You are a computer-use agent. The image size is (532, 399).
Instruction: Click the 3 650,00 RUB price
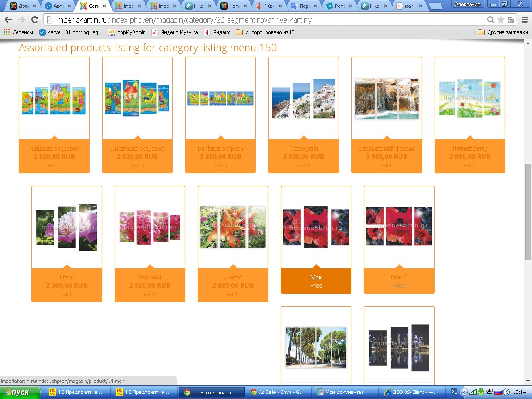click(221, 157)
